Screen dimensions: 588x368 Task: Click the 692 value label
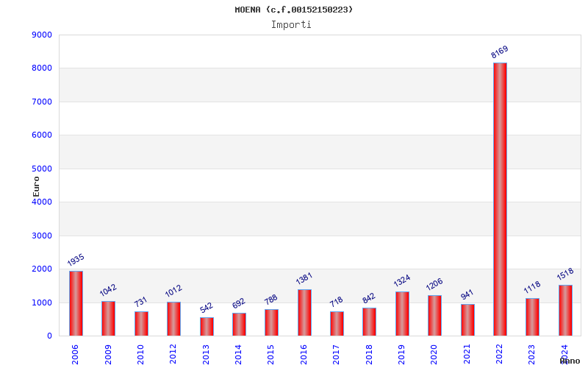pos(238,303)
